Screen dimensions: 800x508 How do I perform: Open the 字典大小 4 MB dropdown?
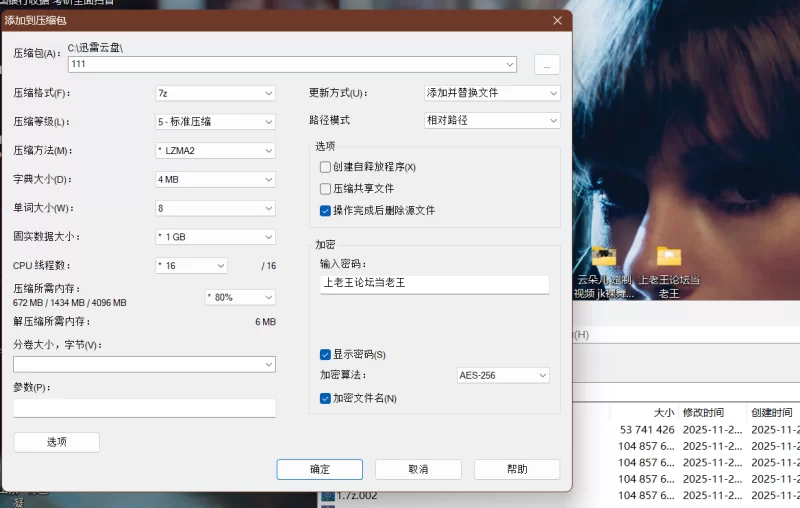(x=215, y=180)
